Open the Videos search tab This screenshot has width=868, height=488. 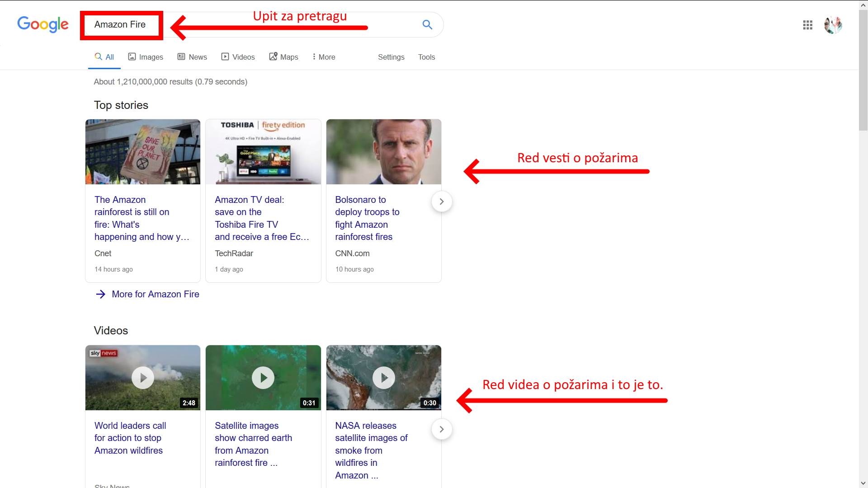(238, 57)
